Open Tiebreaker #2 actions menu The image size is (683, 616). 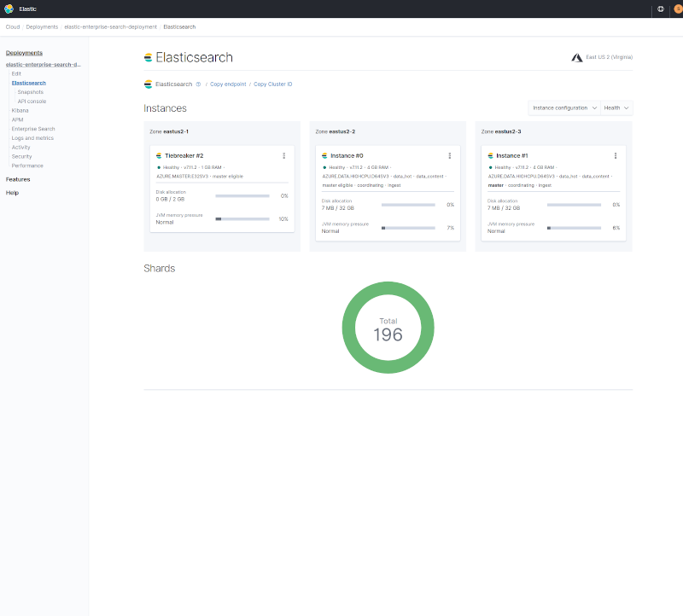[284, 156]
